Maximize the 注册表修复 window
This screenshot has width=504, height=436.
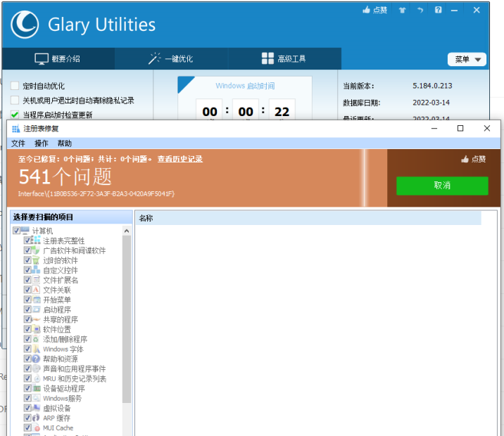point(460,129)
